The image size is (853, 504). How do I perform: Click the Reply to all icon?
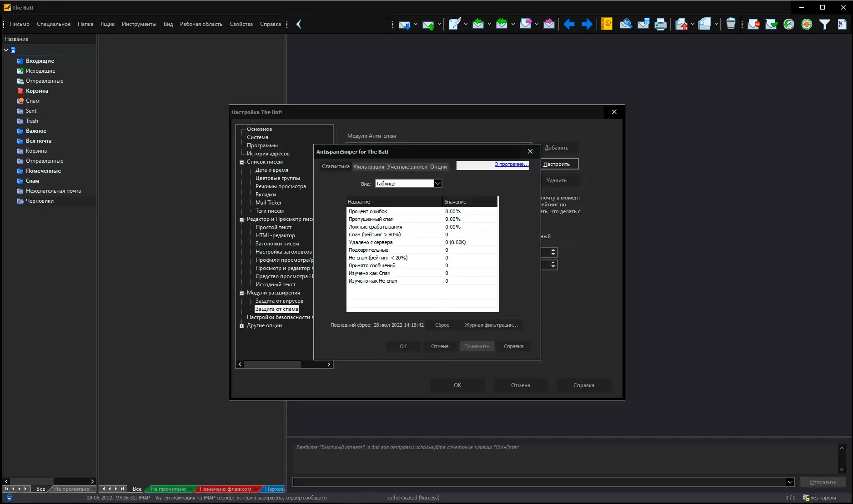point(502,24)
